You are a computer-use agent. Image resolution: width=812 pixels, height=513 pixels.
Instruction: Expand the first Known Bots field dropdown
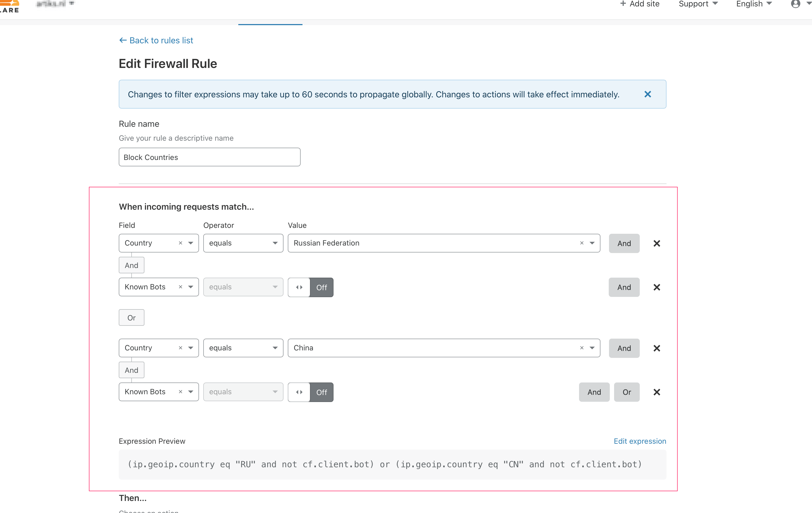(191, 287)
